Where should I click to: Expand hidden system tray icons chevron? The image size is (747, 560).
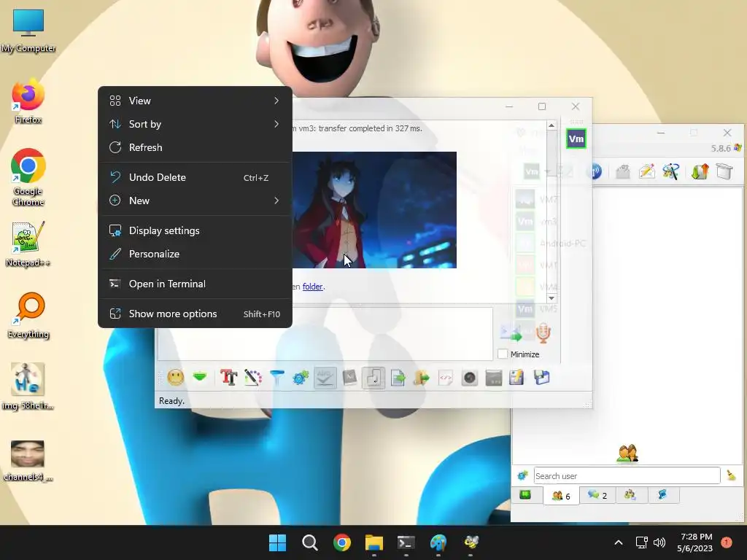619,542
